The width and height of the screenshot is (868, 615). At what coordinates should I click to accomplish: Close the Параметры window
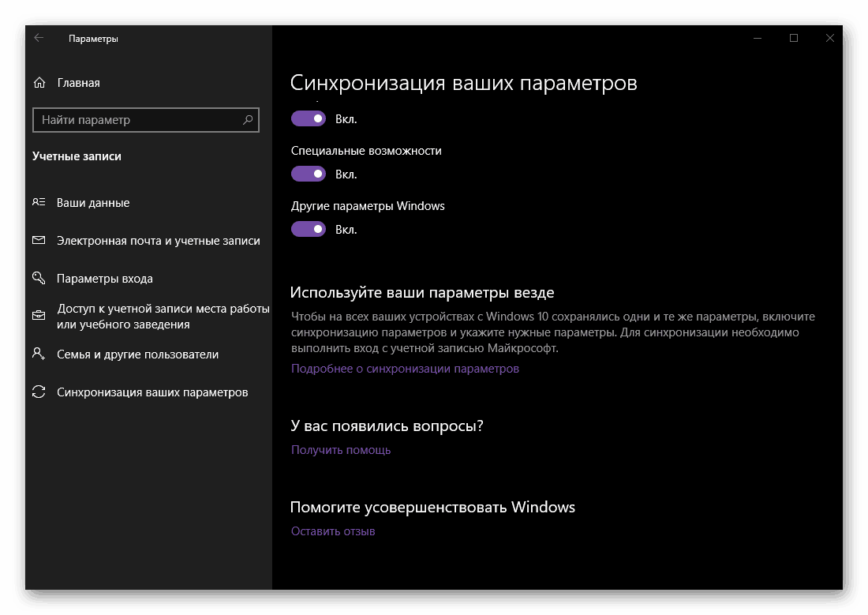[x=829, y=38]
